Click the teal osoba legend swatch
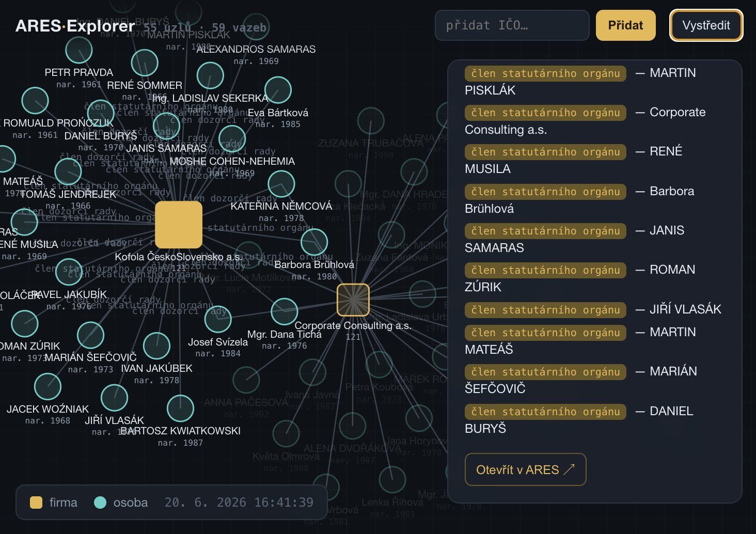This screenshot has width=756, height=534. pyautogui.click(x=100, y=502)
